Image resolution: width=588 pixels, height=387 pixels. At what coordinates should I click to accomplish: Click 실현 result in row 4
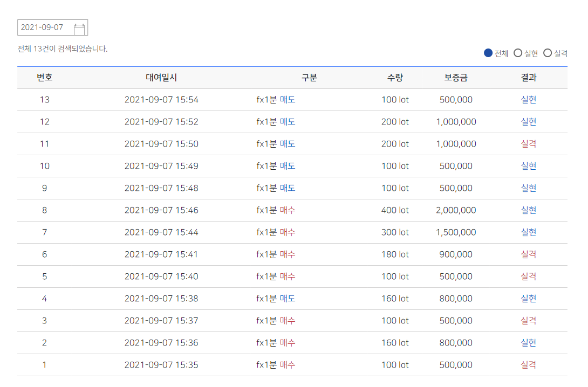tap(529, 299)
